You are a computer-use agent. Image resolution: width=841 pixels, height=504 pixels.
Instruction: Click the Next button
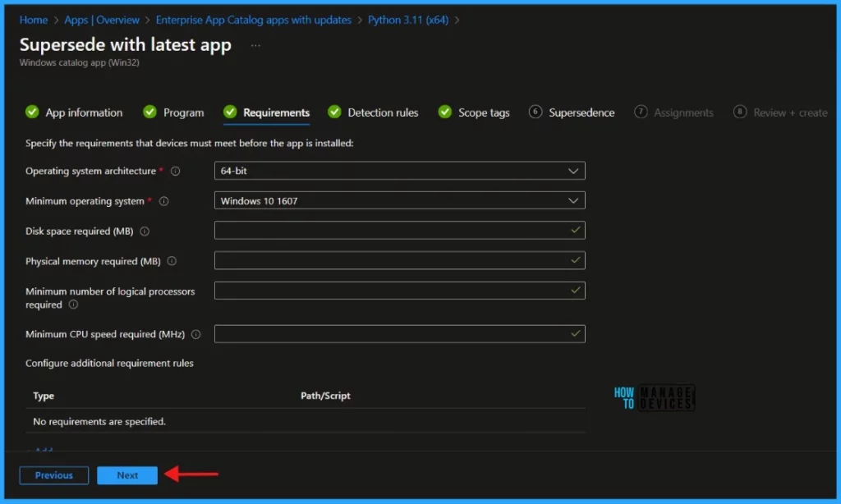pos(127,475)
